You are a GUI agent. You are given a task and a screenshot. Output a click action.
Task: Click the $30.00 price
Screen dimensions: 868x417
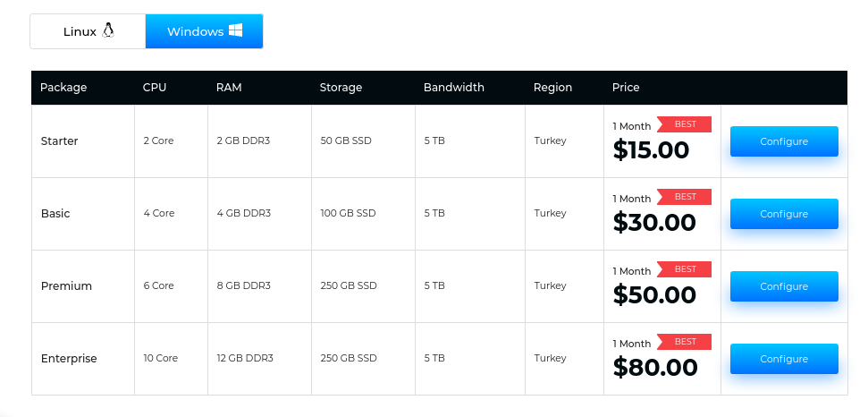point(654,223)
